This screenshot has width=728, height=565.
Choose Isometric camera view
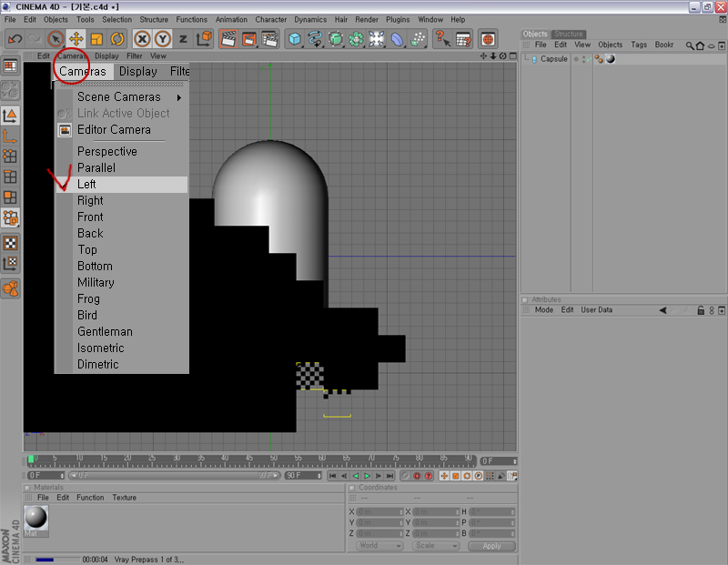pos(122,348)
